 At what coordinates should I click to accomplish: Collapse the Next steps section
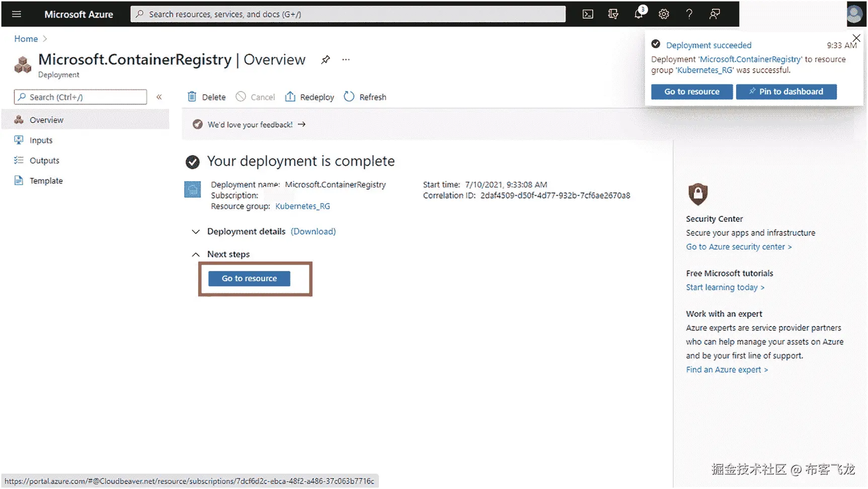tap(196, 255)
